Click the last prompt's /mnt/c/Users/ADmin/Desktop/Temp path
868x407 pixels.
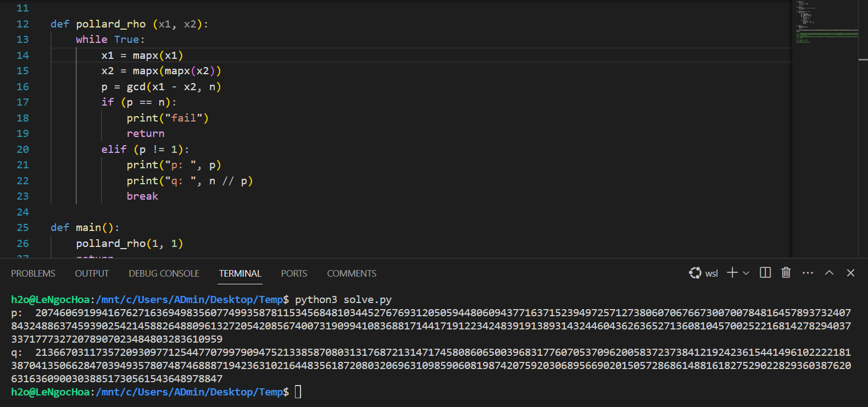(190, 392)
